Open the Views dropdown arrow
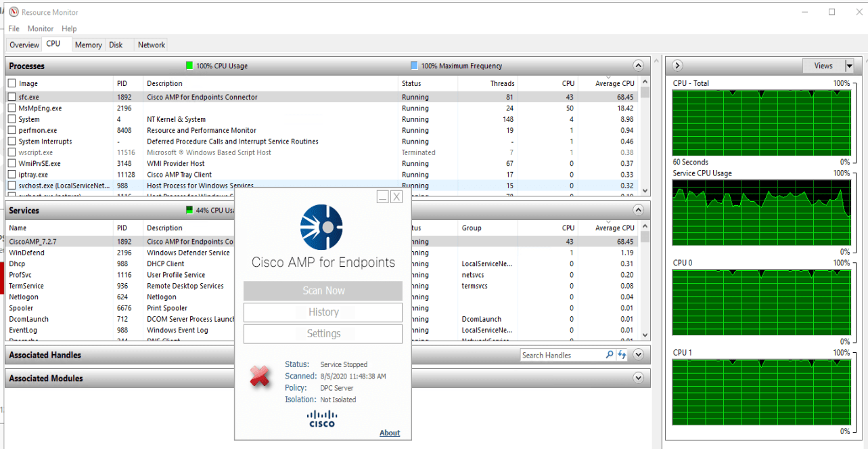 pos(849,66)
